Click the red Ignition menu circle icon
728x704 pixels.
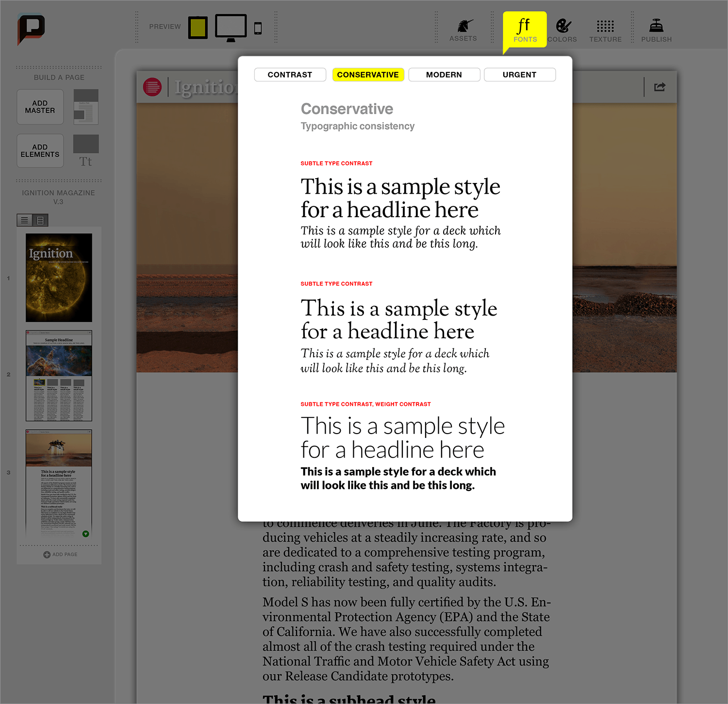coord(152,87)
